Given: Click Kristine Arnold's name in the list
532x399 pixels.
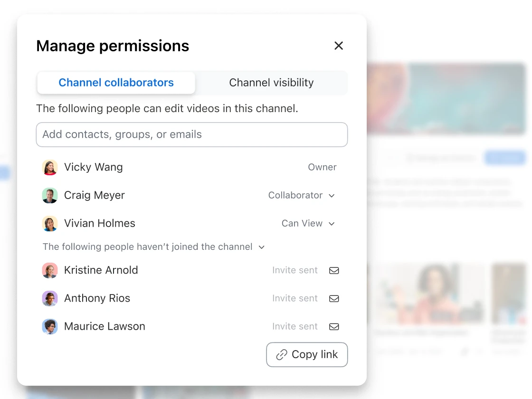Looking at the screenshot, I should [101, 270].
